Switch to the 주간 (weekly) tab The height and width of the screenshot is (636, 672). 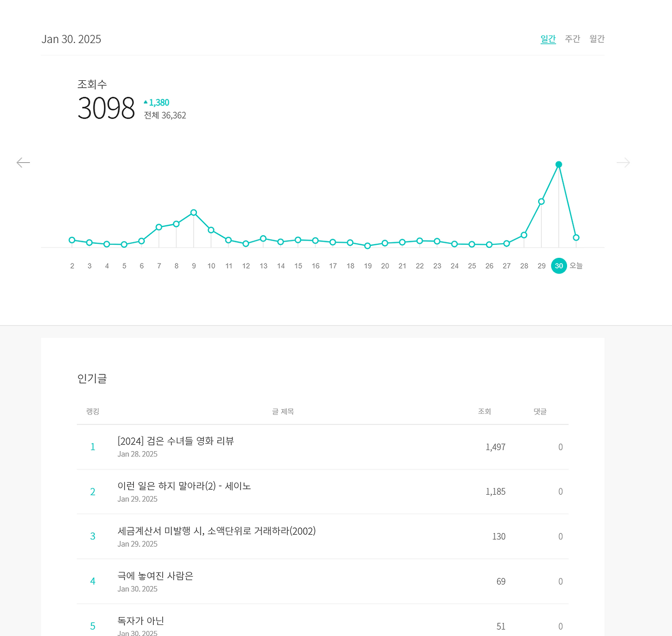pos(572,38)
